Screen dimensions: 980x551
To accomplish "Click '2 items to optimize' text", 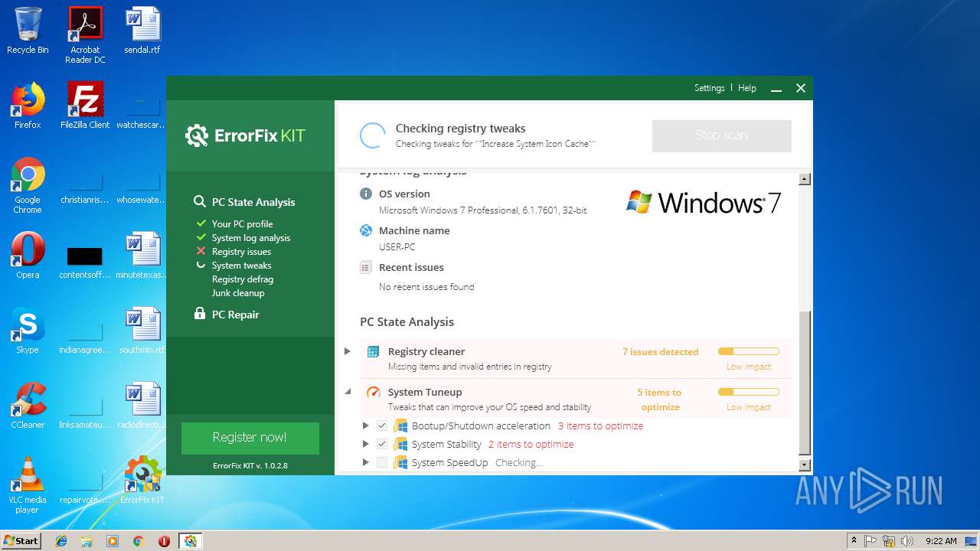I will [531, 444].
